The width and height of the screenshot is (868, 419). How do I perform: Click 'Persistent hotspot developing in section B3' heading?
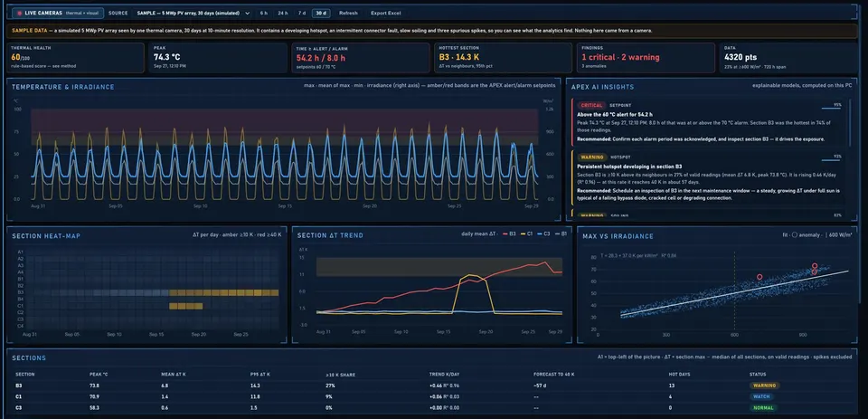(629, 167)
